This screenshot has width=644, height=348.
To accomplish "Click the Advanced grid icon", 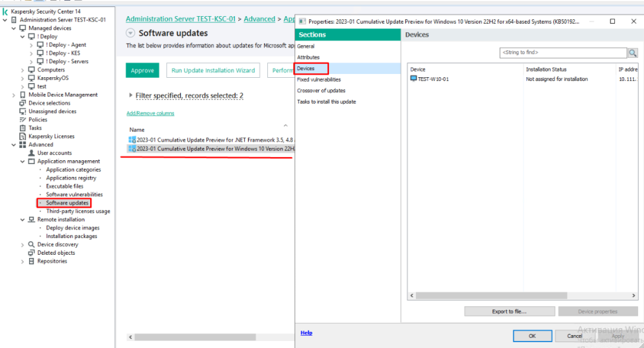I will click(23, 145).
